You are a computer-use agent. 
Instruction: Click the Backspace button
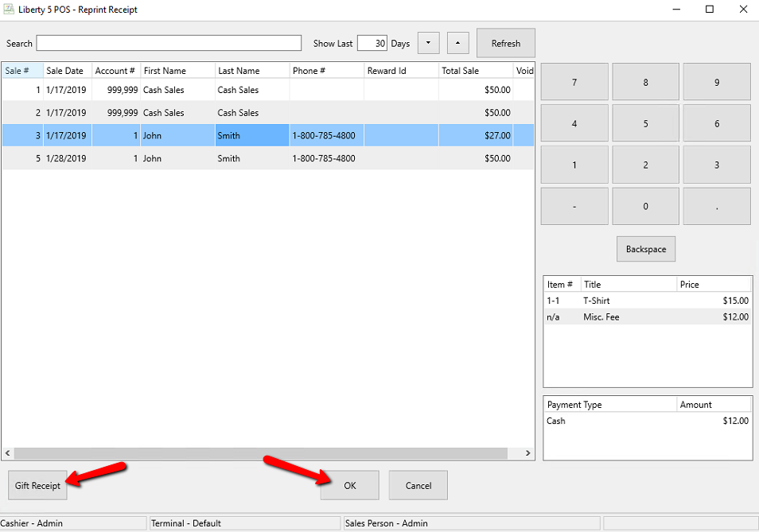(x=646, y=249)
